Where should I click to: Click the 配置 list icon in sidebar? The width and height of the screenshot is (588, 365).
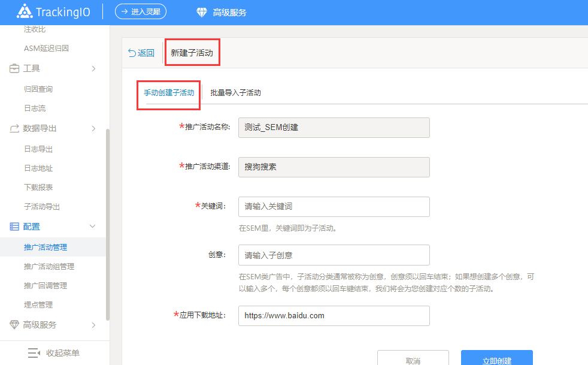coord(14,227)
